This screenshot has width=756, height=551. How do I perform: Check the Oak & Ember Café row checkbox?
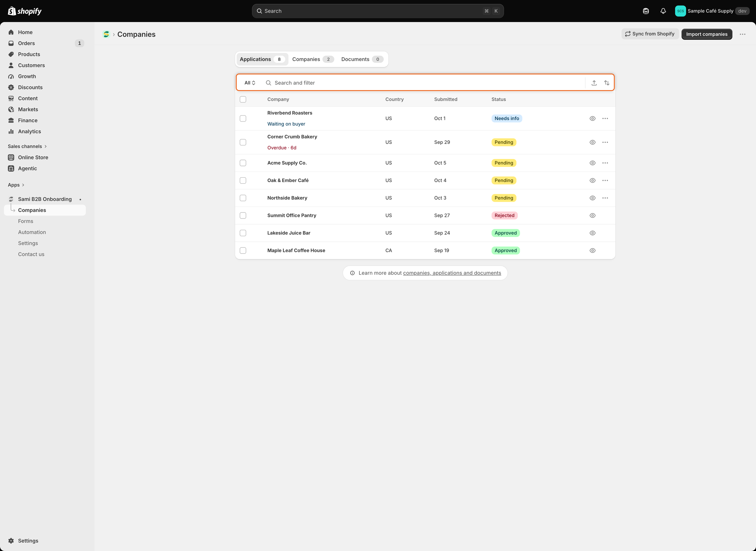(x=243, y=180)
